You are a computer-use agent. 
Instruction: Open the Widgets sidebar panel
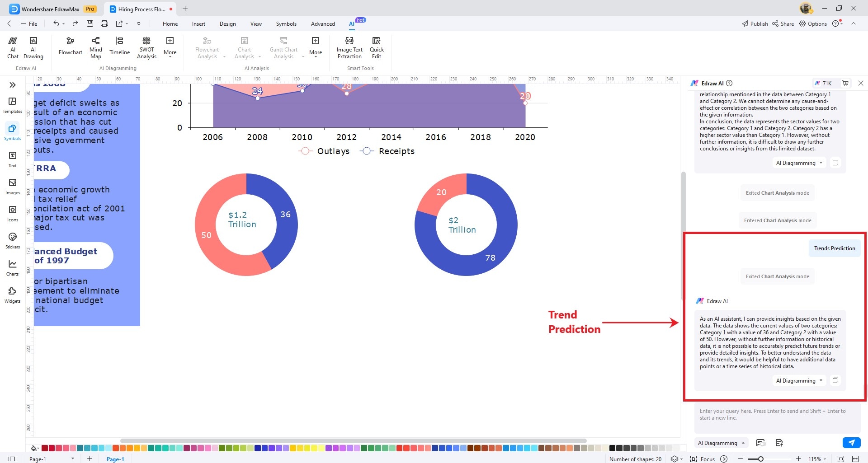pyautogui.click(x=12, y=295)
